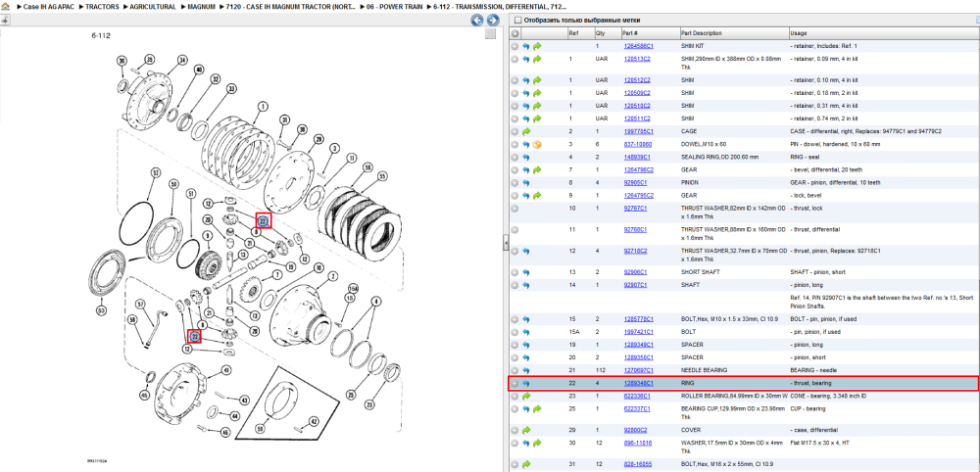
Task: Open part number 1997795C1 link
Action: (638, 132)
